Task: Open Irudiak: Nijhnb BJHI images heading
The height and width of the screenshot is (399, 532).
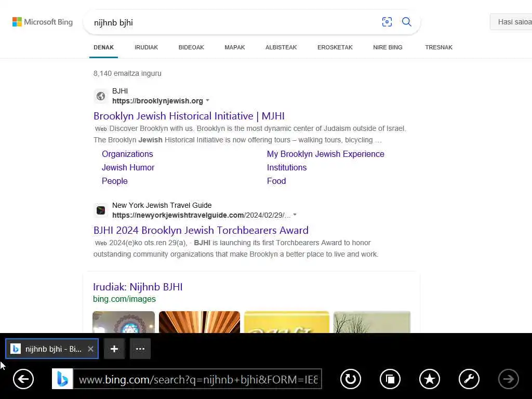Action: [x=138, y=287]
